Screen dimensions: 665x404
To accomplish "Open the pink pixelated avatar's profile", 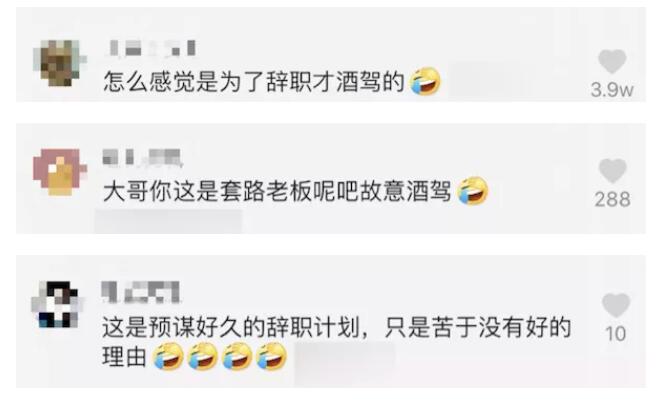I will [x=60, y=172].
